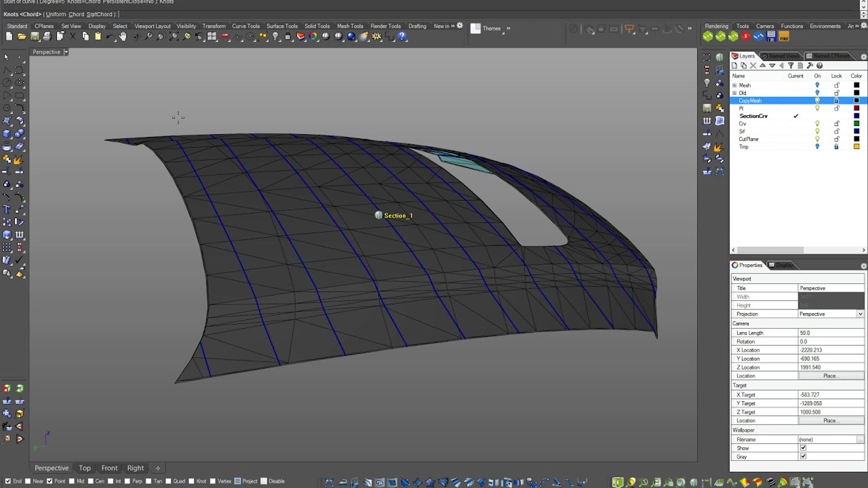This screenshot has width=868, height=488.
Task: Expand the overflow chevron after New in tab
Action: coord(453,26)
